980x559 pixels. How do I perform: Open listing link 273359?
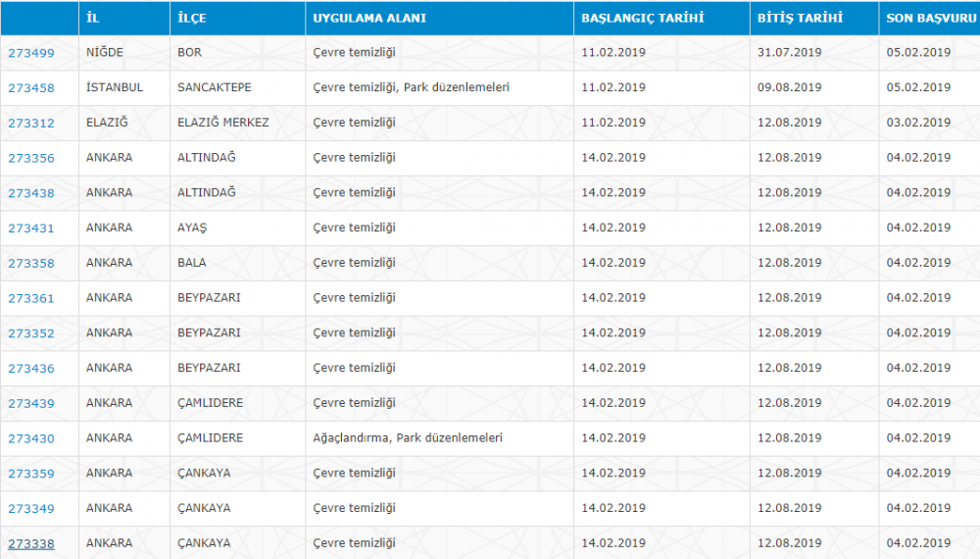coord(31,474)
